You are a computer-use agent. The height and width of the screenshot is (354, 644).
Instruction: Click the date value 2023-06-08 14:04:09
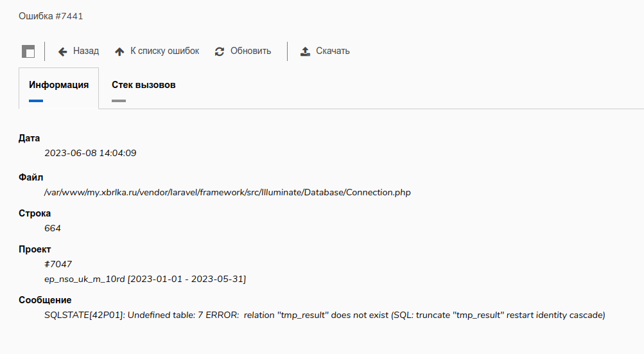pos(91,153)
